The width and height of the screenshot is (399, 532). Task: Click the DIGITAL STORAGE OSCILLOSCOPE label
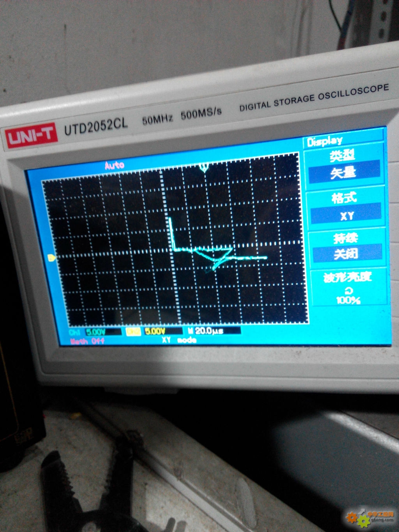314,97
